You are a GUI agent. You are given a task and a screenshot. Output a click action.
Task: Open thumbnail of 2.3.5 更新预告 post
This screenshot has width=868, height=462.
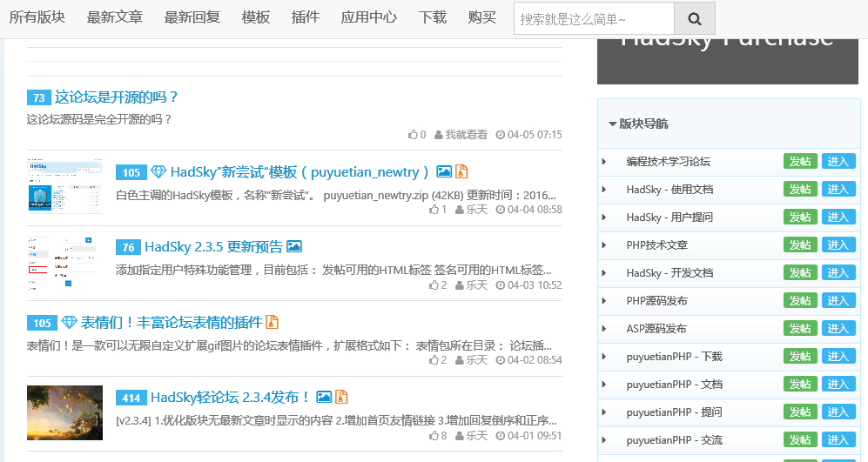pyautogui.click(x=64, y=263)
